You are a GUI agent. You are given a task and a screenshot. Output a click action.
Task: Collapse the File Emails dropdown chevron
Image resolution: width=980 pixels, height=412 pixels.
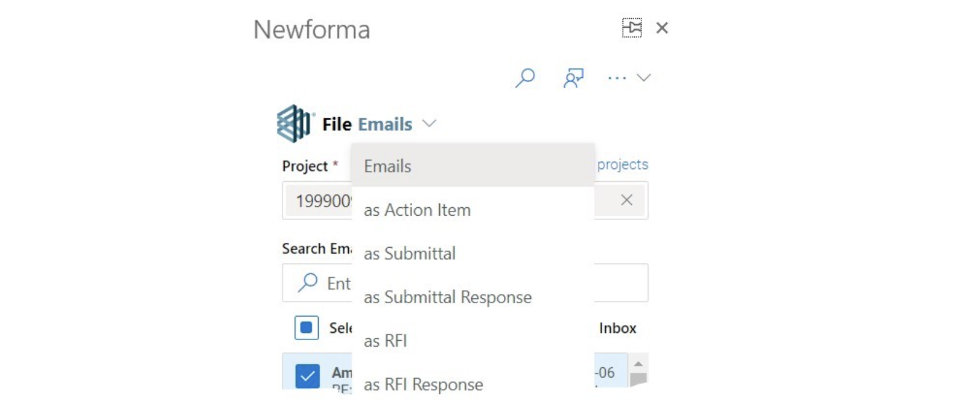(429, 124)
